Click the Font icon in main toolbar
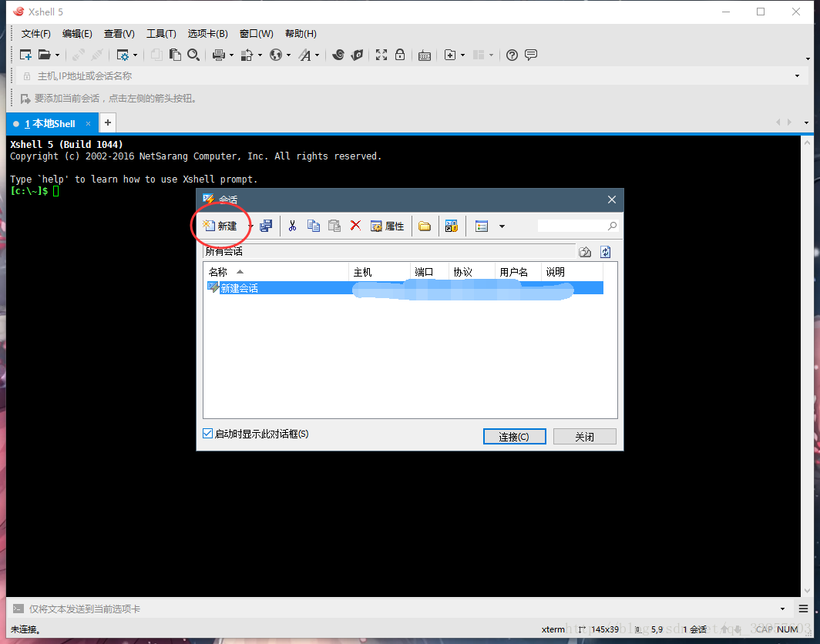This screenshot has width=820, height=644. [x=305, y=55]
